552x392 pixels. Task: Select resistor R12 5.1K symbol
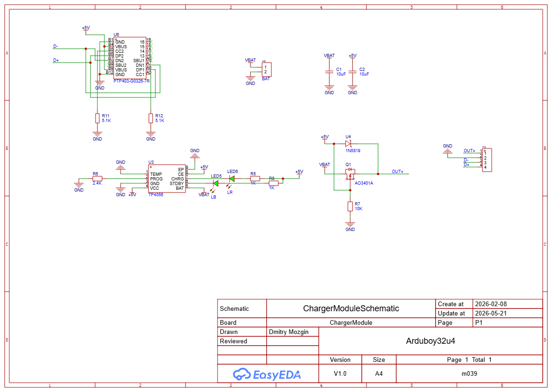click(x=151, y=118)
